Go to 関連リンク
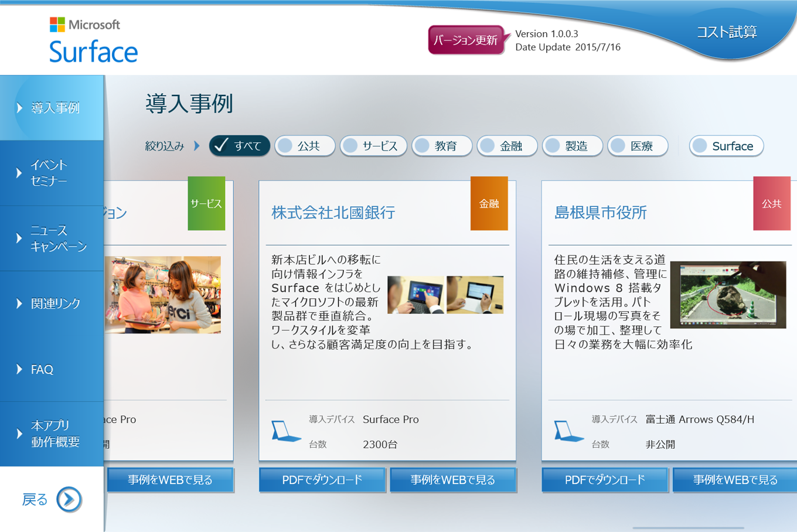Viewport: 797px width, 532px height. pyautogui.click(x=52, y=303)
